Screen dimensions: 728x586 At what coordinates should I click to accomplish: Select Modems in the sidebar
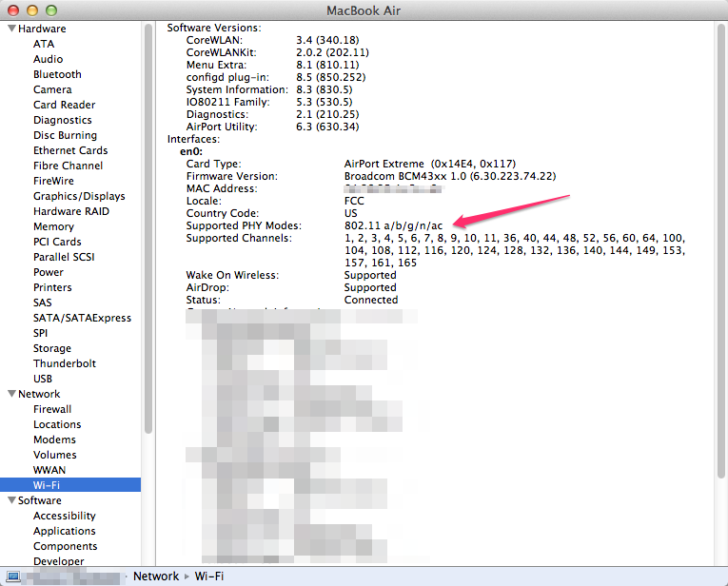(54, 439)
